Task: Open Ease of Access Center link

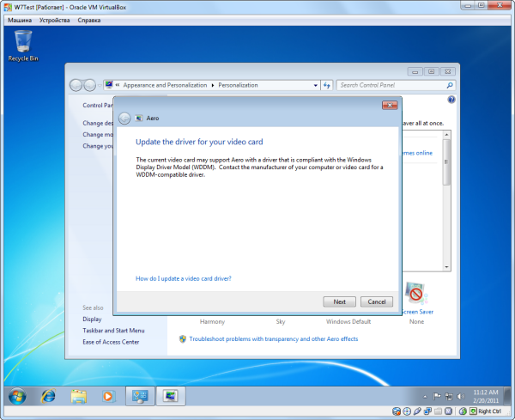Action: (x=111, y=342)
